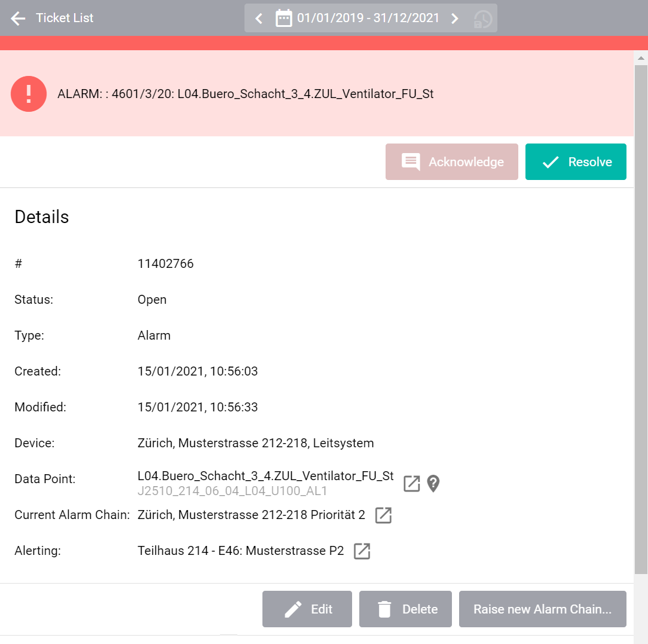Click the data point ID J2510_214_06_04_L04_U100_AL1
Screen dimensions: 648x644
click(x=233, y=491)
